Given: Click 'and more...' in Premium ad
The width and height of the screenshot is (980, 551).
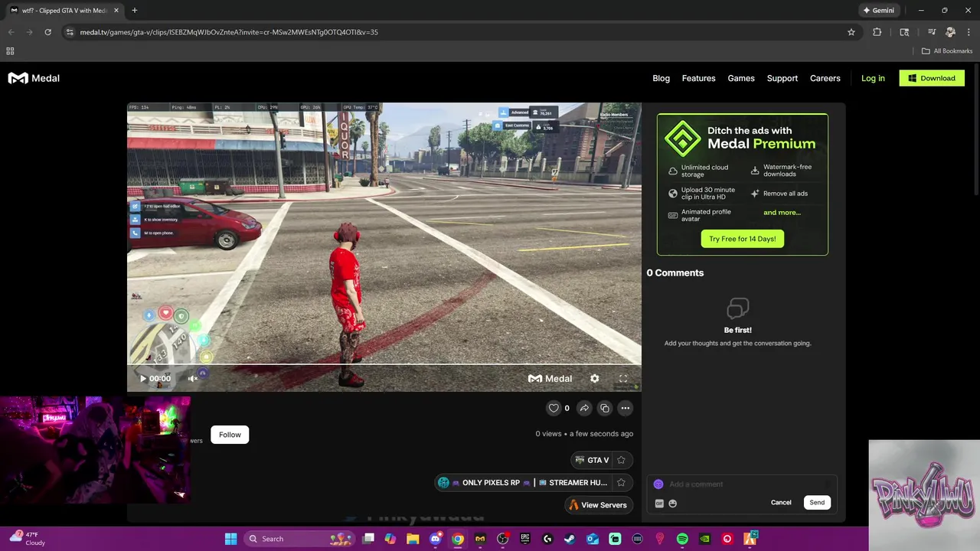Looking at the screenshot, I should point(782,213).
